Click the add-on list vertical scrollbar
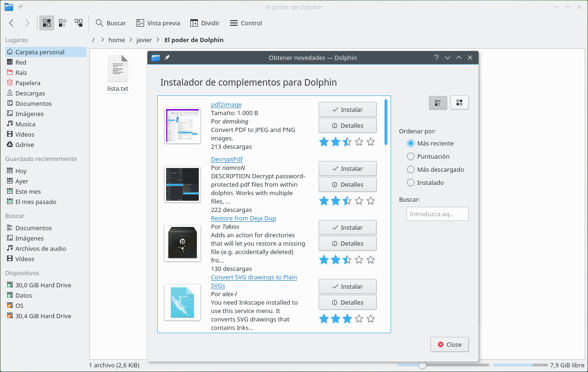The width and height of the screenshot is (588, 372). (x=386, y=122)
